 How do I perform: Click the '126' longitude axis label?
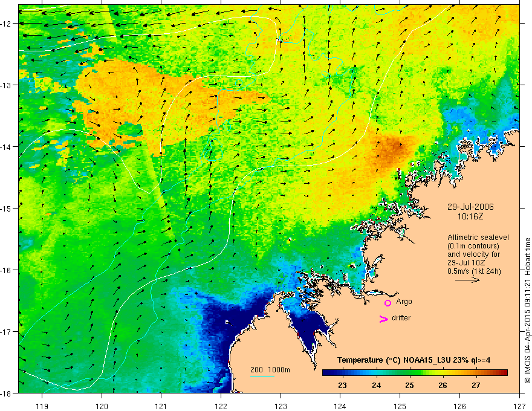pyautogui.click(x=459, y=406)
